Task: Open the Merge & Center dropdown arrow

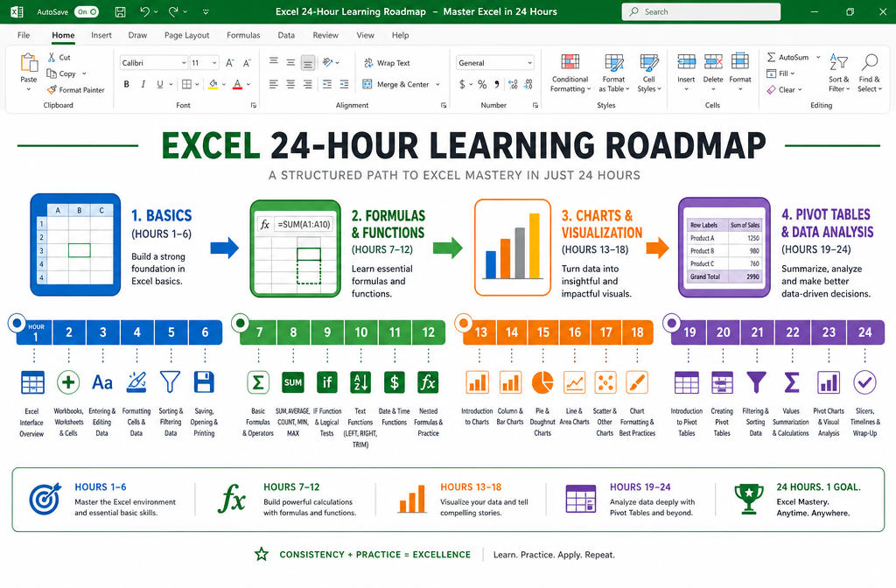Action: 438,85
